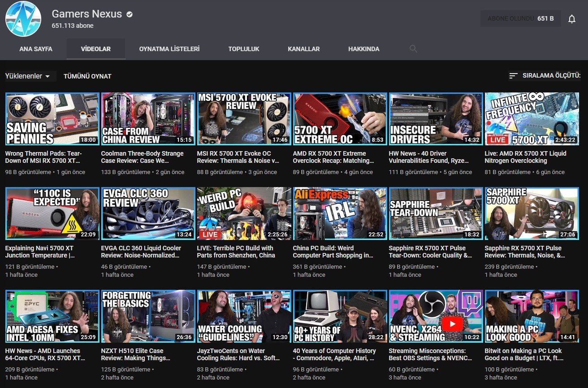Open Bitwit on Making a PC Look Good title
This screenshot has width=588, height=388.
(524, 354)
